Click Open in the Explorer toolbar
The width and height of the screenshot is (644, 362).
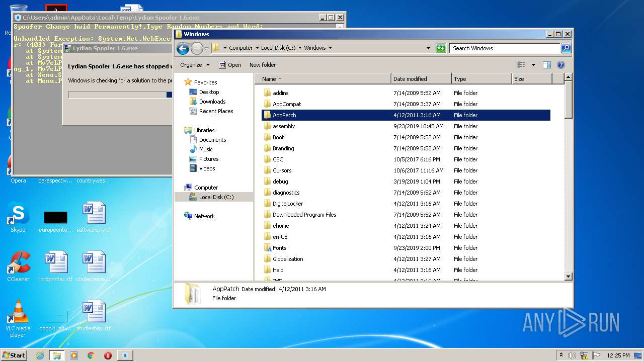point(230,65)
